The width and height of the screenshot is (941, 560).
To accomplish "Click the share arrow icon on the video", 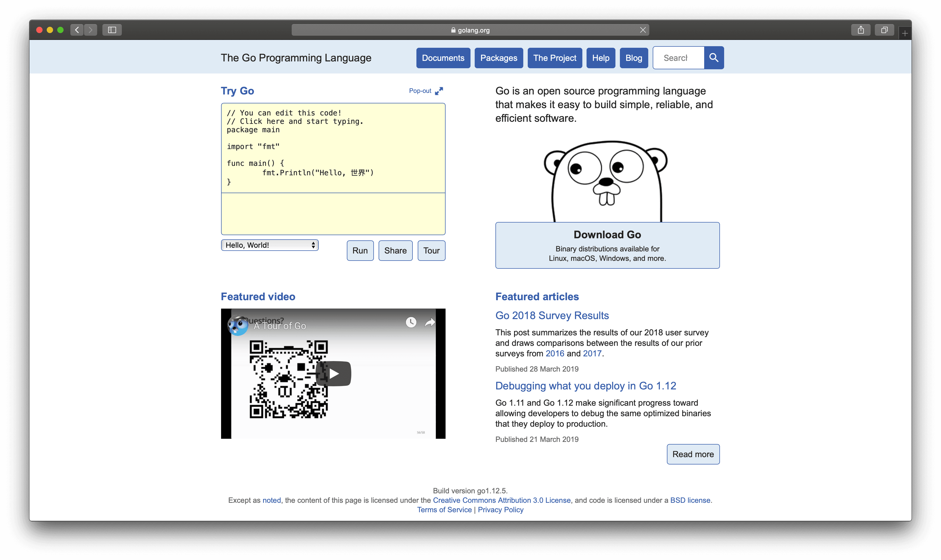I will click(430, 323).
